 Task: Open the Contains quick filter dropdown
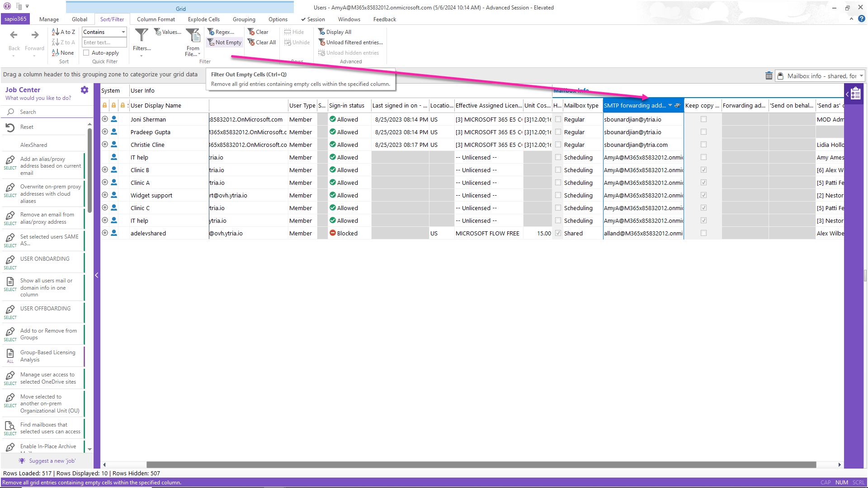click(x=123, y=32)
